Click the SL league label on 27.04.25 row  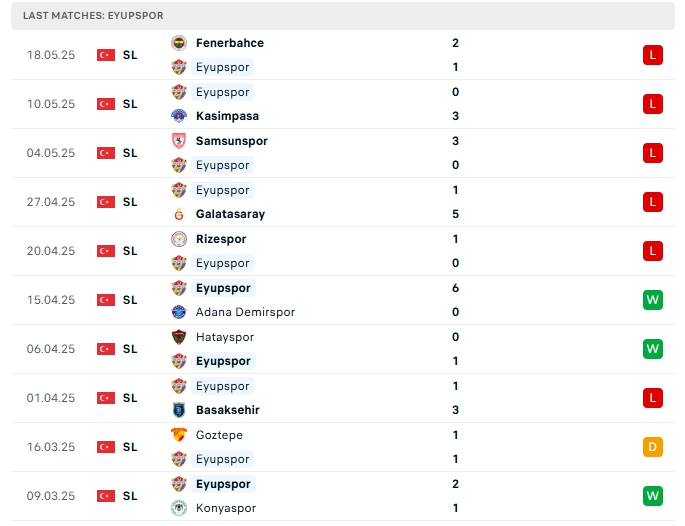coord(130,202)
